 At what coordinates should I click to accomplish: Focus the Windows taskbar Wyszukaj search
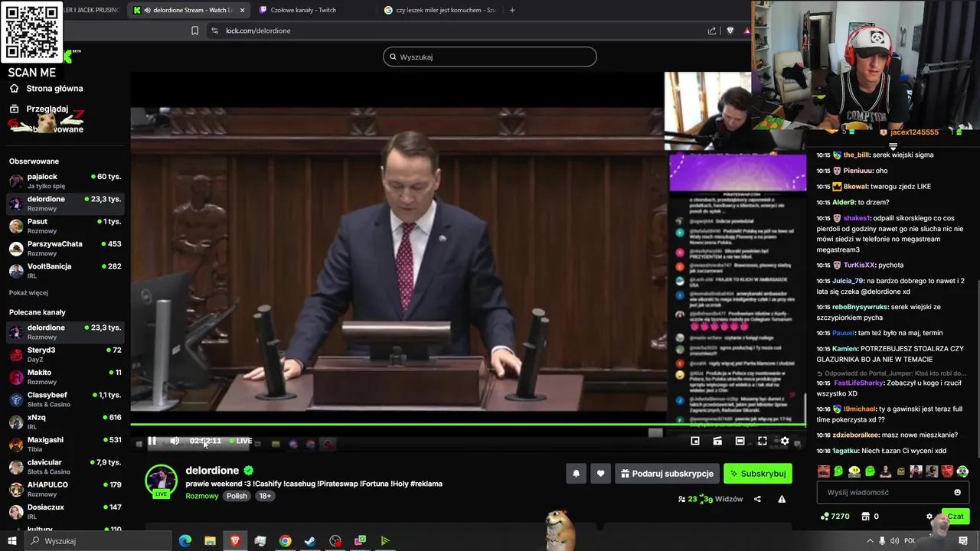pyautogui.click(x=98, y=541)
